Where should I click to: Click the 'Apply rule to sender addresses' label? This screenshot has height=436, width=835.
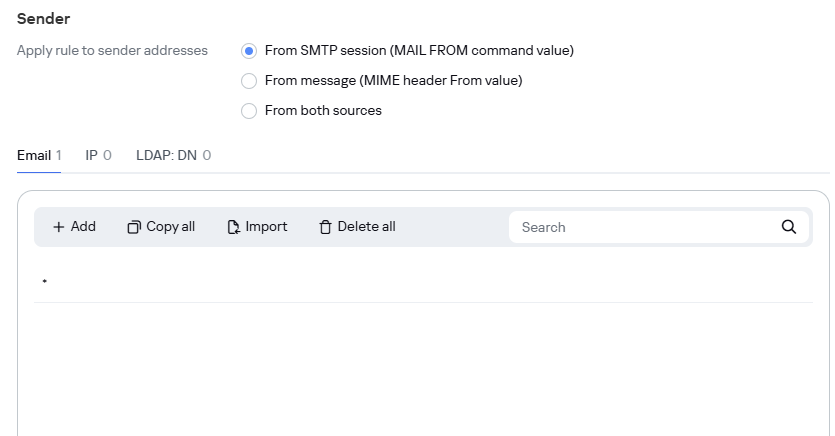[x=112, y=51]
